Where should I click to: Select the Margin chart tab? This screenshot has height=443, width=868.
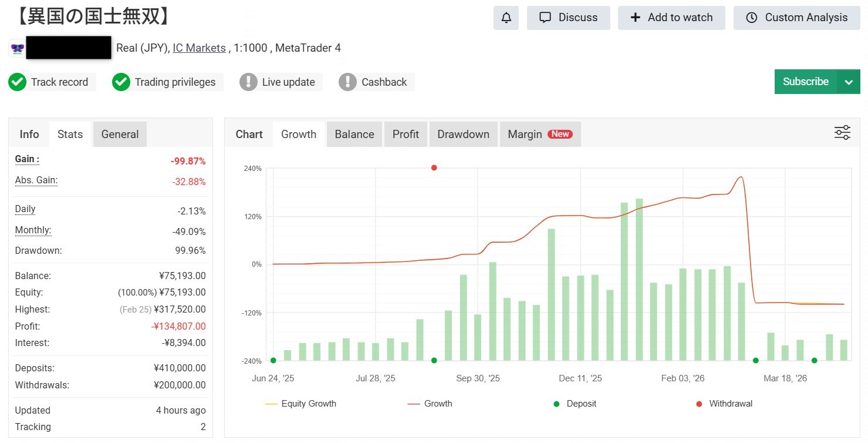pyautogui.click(x=540, y=134)
